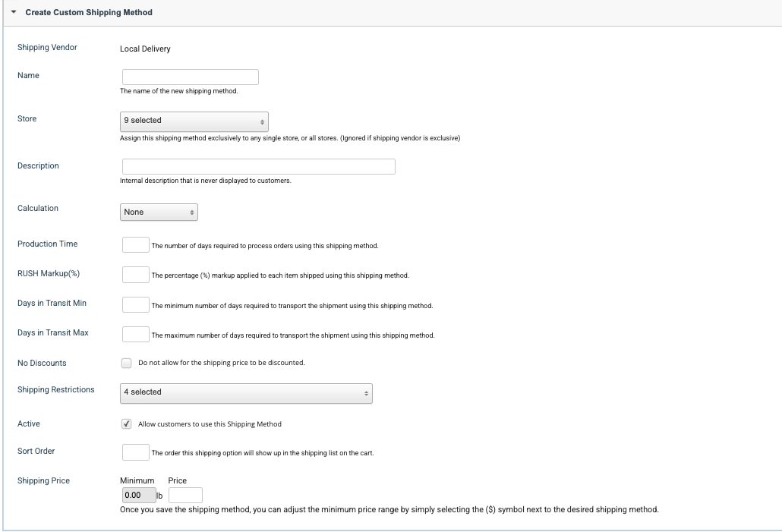782x532 pixels.
Task: Collapse the Create Custom Shipping Method section
Action: pyautogui.click(x=14, y=12)
